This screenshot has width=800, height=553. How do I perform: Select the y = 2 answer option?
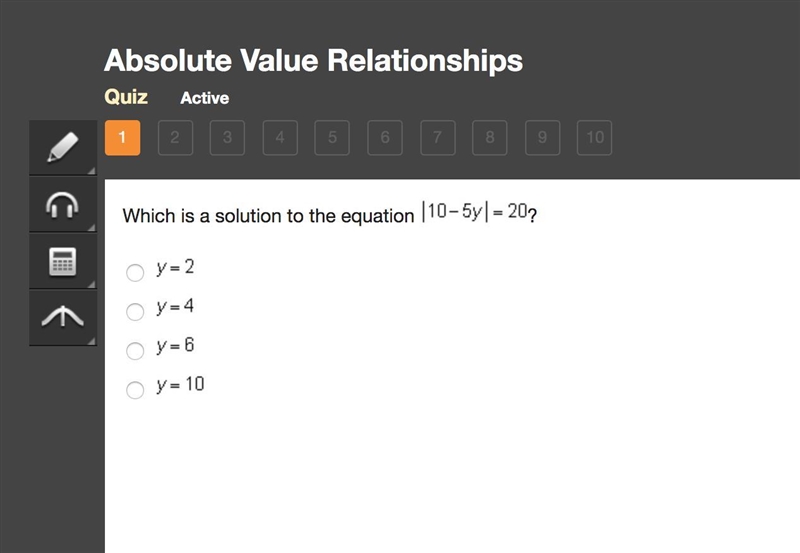point(135,272)
